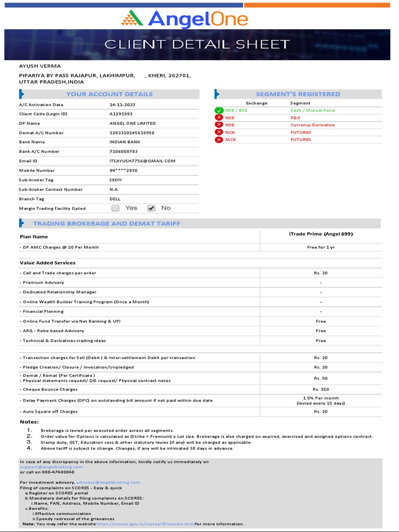The width and height of the screenshot is (399, 532).
Task: Uncheck the No box for Margin Trading Facility
Action: [x=151, y=208]
